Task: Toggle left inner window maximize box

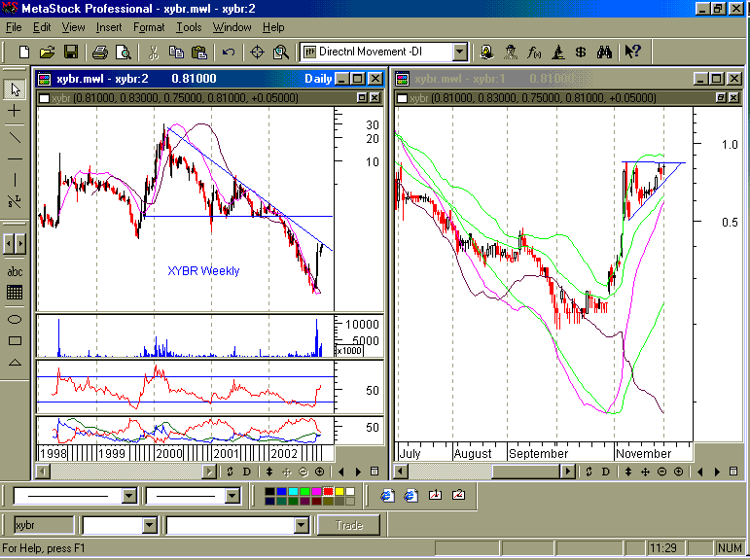Action: point(362,97)
